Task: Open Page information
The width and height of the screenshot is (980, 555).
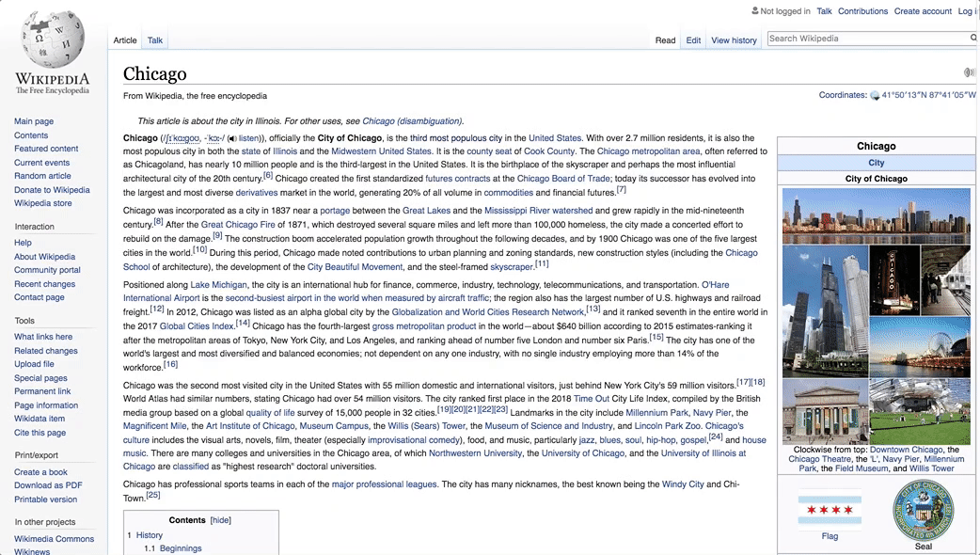Action: coord(46,405)
